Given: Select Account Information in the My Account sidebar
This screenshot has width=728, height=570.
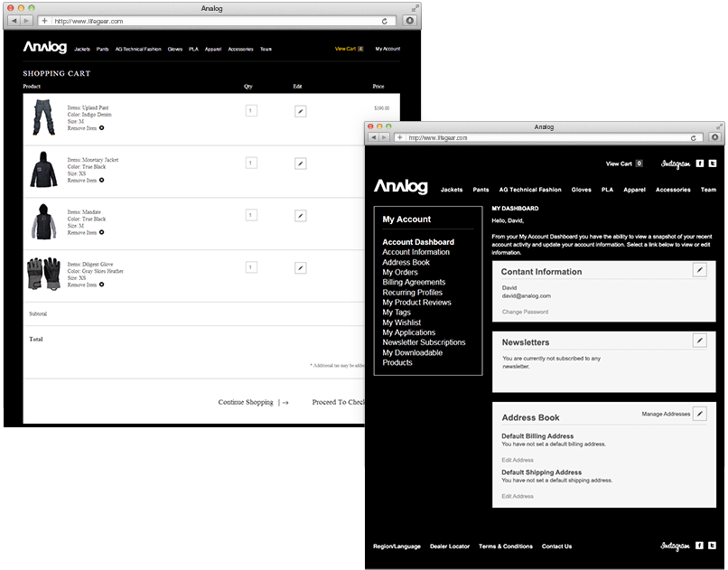Looking at the screenshot, I should pyautogui.click(x=416, y=252).
